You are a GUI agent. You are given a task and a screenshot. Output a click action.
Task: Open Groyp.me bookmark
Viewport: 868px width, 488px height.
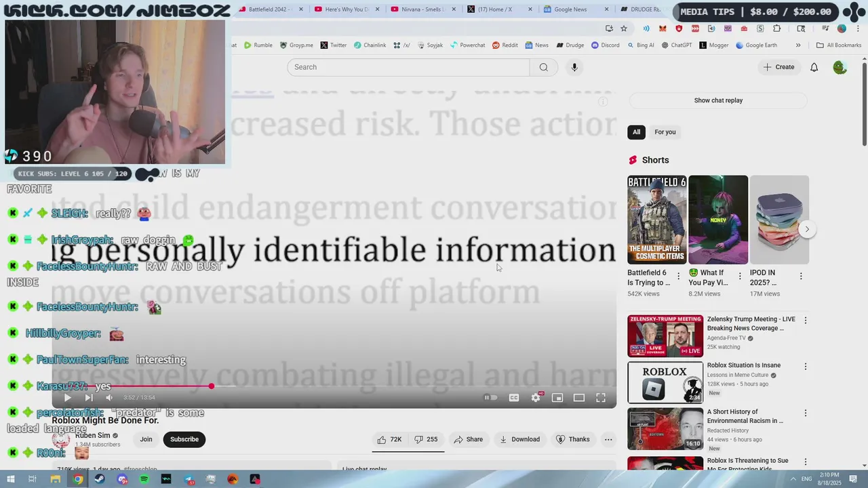click(296, 45)
